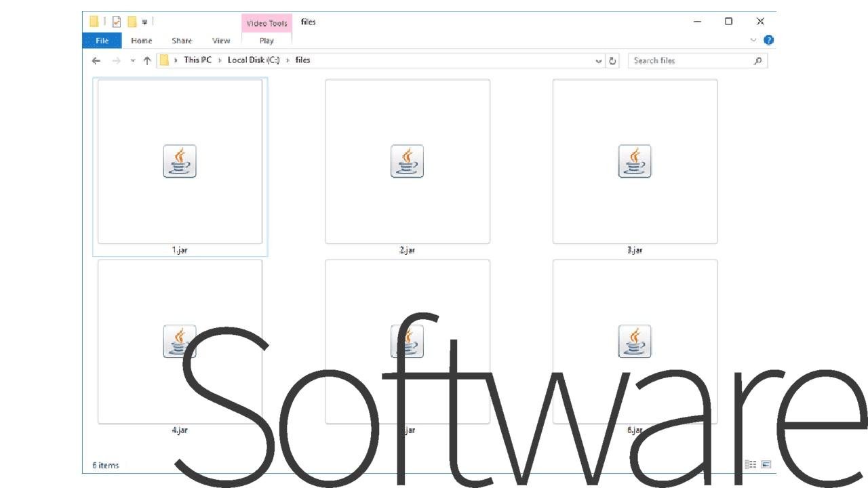Click the search magnifier icon
The height and width of the screenshot is (488, 868).
[758, 60]
